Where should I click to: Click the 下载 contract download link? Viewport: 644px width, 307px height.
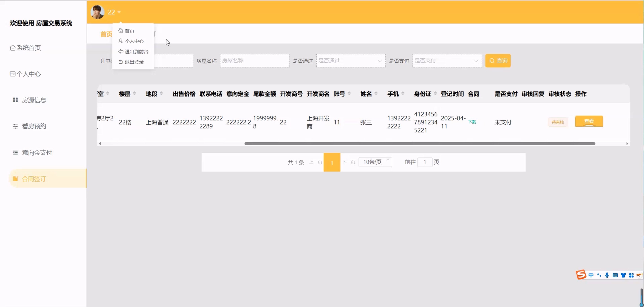(472, 122)
